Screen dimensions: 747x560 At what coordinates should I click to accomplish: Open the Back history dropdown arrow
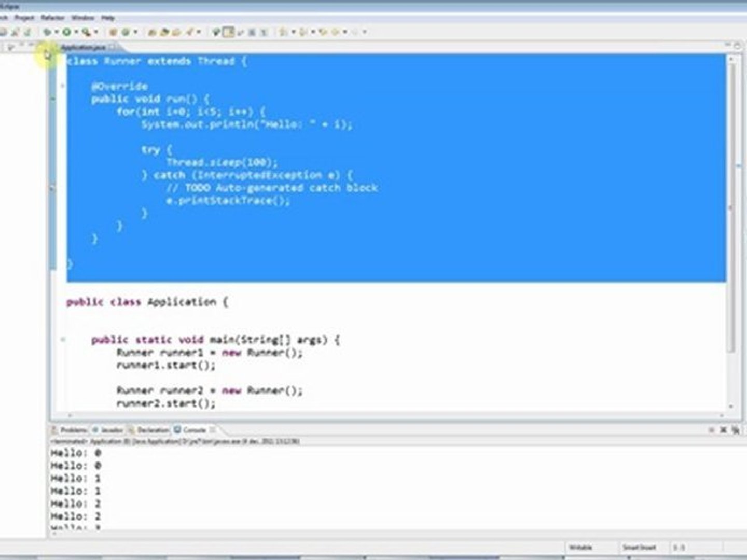pos(345,32)
